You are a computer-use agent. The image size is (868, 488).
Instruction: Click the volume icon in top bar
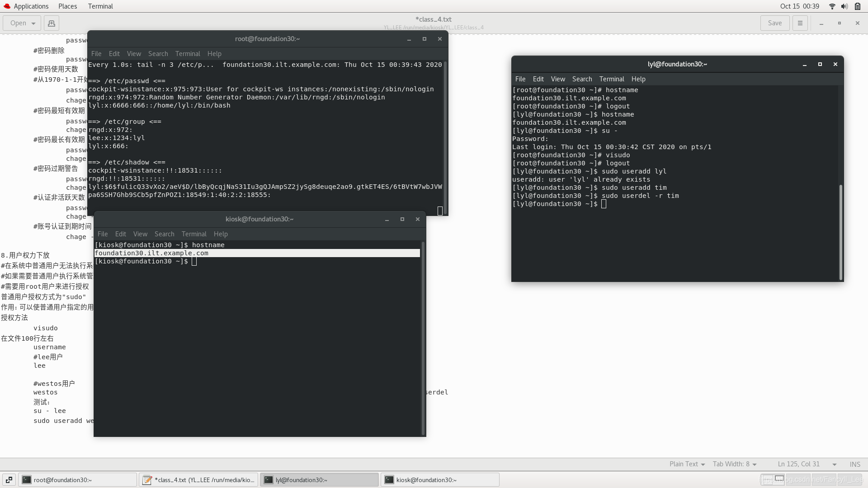click(844, 6)
